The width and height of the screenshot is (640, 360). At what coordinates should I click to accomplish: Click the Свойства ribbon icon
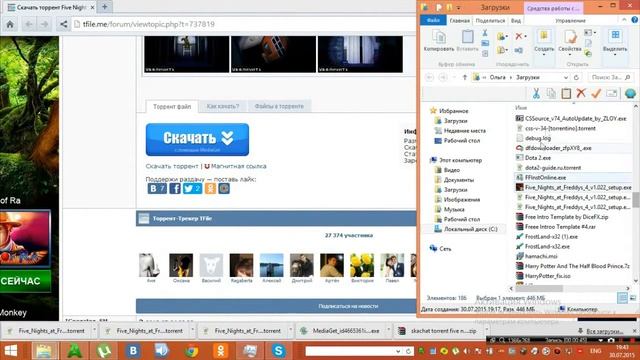pyautogui.click(x=570, y=41)
